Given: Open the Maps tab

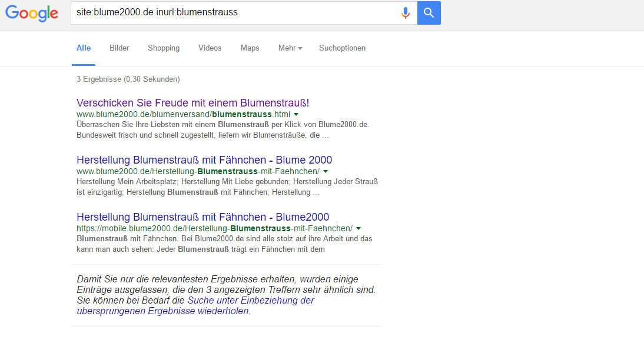Looking at the screenshot, I should (250, 48).
